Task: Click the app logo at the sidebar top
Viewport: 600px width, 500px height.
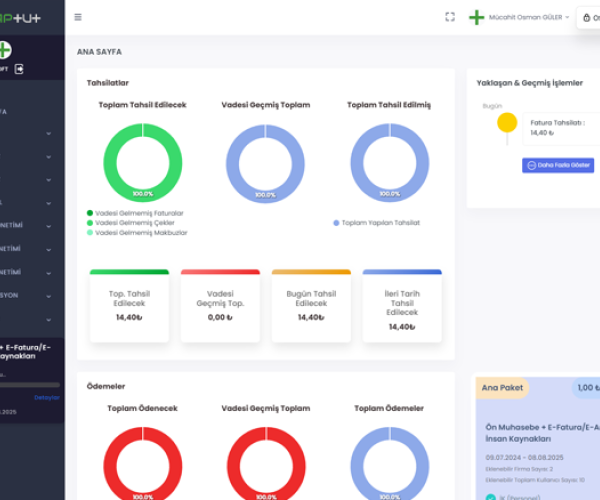Action: coord(20,18)
